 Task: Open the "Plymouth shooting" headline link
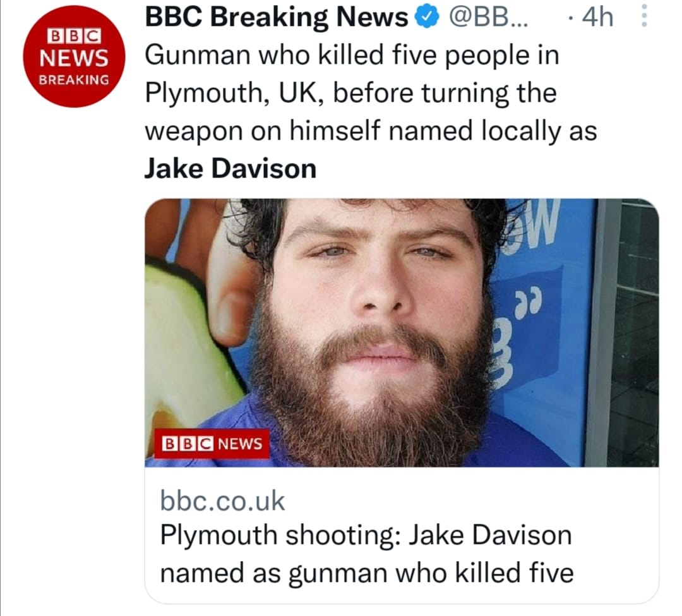point(365,536)
